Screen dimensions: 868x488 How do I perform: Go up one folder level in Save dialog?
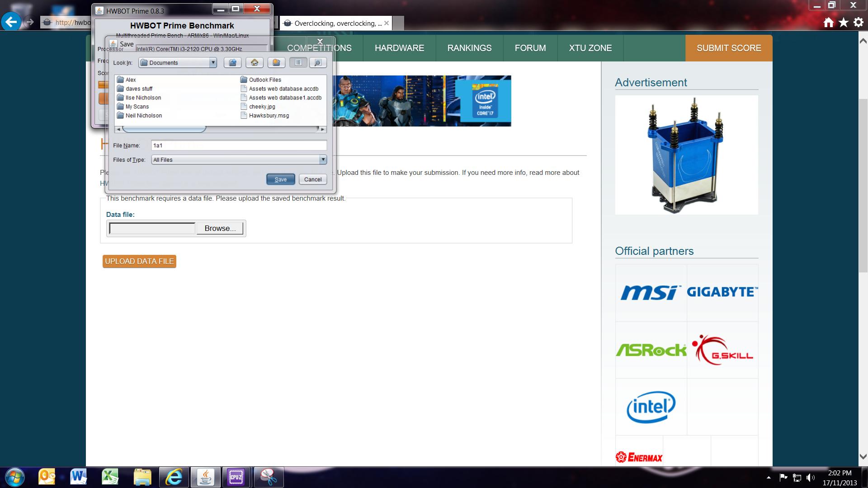point(232,63)
